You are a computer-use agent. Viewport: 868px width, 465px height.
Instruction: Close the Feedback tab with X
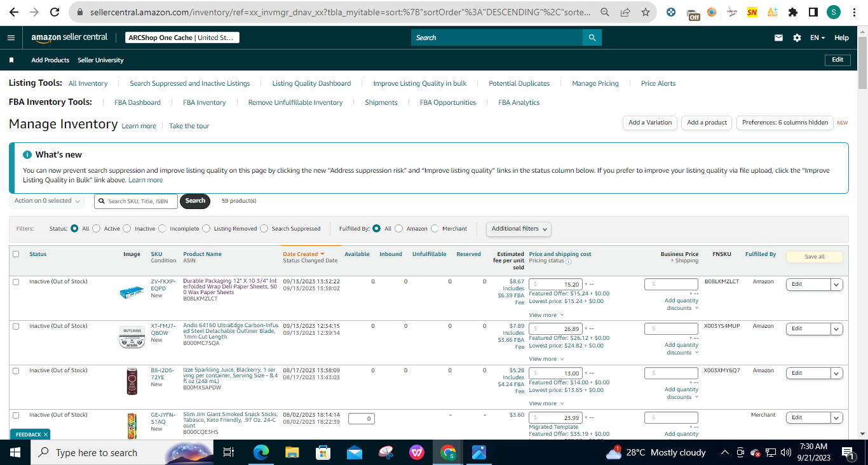click(46, 435)
